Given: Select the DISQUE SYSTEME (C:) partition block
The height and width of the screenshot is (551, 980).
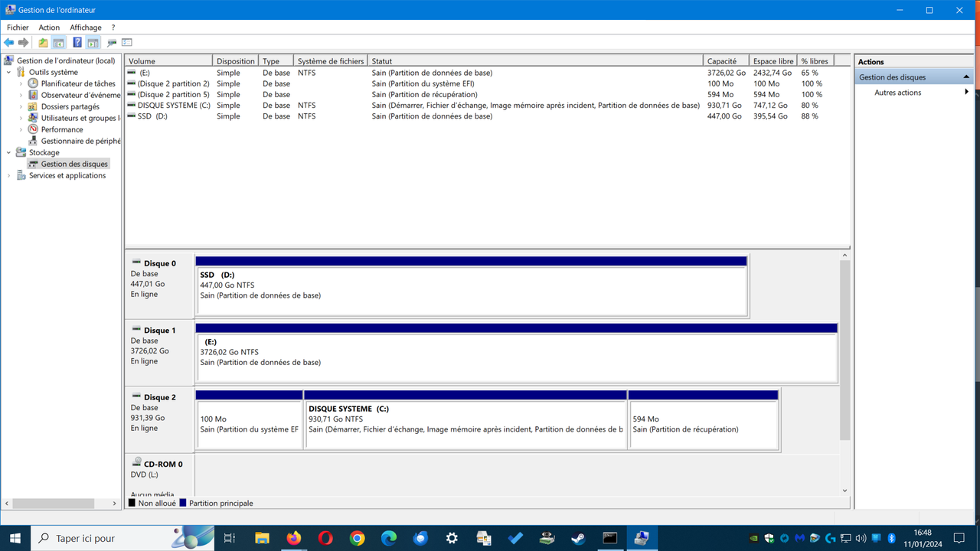Looking at the screenshot, I should (x=465, y=419).
